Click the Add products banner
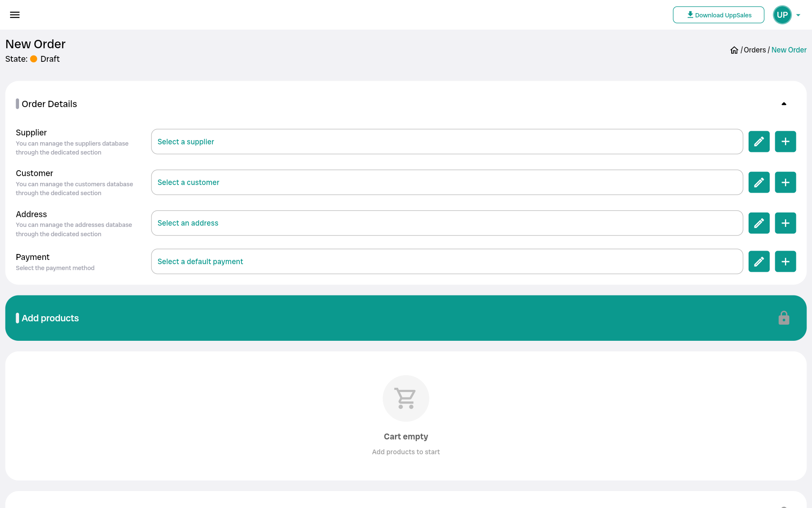 point(381,318)
